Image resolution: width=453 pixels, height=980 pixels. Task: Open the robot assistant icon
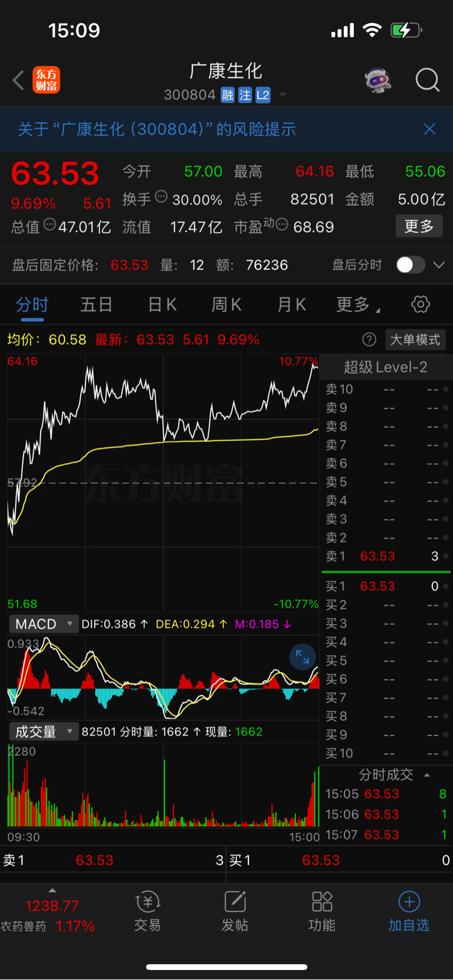tap(378, 80)
